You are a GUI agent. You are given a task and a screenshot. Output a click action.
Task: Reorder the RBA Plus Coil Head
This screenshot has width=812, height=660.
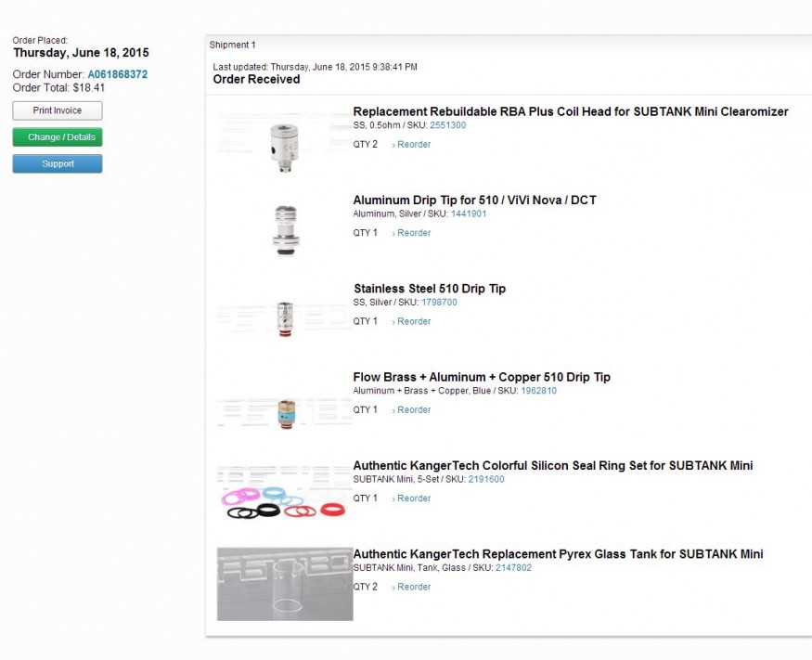pyautogui.click(x=413, y=145)
